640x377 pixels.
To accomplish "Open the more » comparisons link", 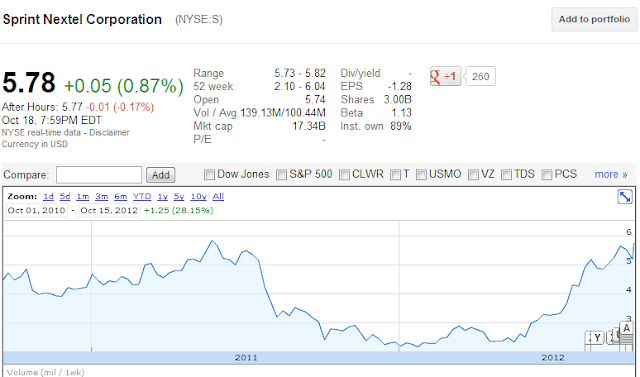I will click(x=611, y=175).
